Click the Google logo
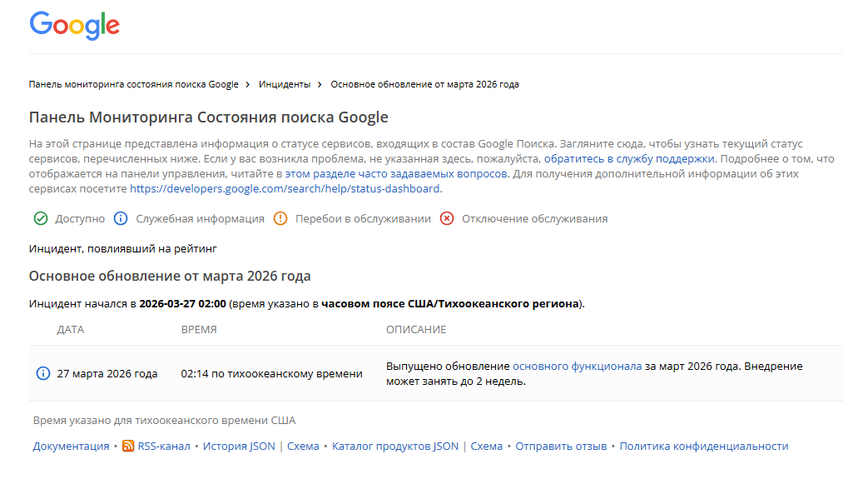Image resolution: width=868 pixels, height=489 pixels. (x=75, y=26)
